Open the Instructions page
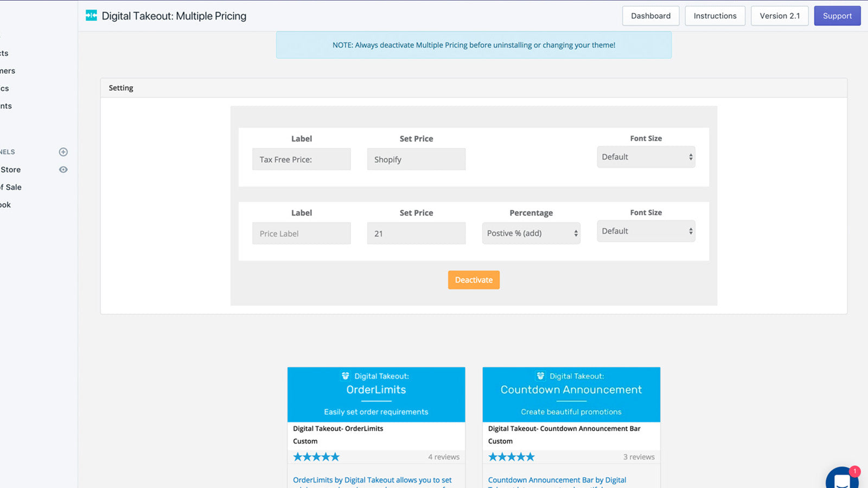The image size is (868, 488). click(x=714, y=16)
